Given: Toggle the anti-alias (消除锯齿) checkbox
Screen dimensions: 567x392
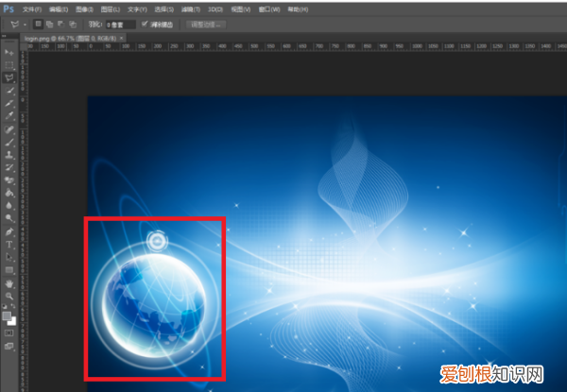Looking at the screenshot, I should tap(144, 24).
